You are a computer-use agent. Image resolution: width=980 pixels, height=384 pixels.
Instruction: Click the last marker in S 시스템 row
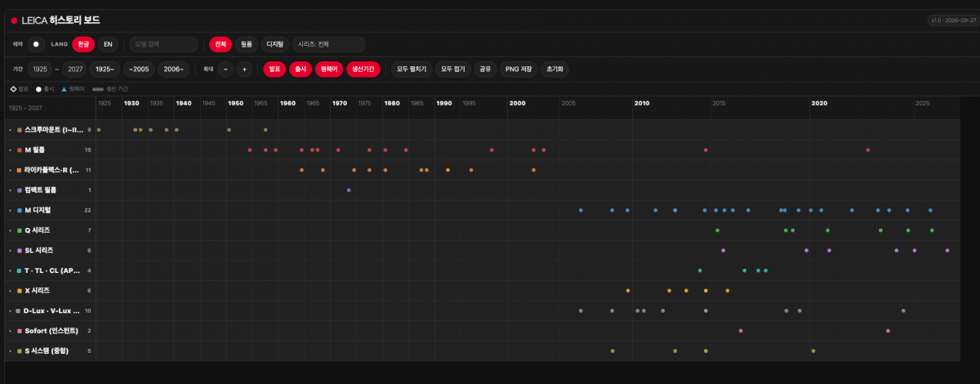[813, 351]
